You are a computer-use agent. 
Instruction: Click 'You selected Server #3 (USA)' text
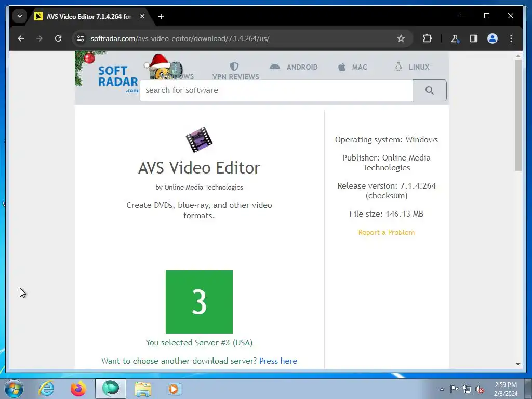(x=199, y=343)
